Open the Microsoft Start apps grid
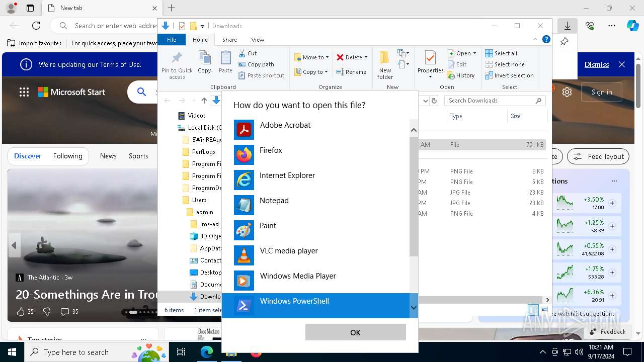644x362 pixels. point(24,92)
